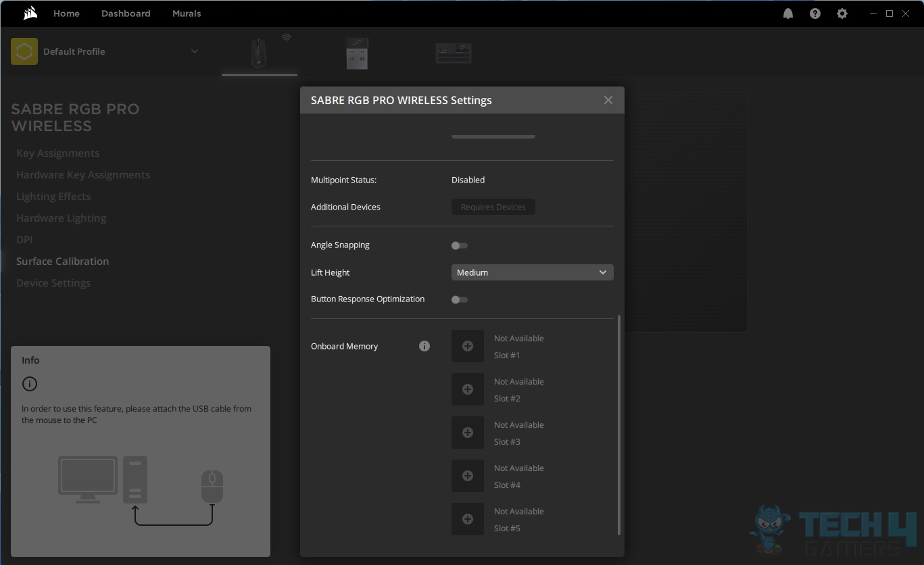This screenshot has width=924, height=565.
Task: Click the USB cable diagram in the Info panel
Action: 141,491
